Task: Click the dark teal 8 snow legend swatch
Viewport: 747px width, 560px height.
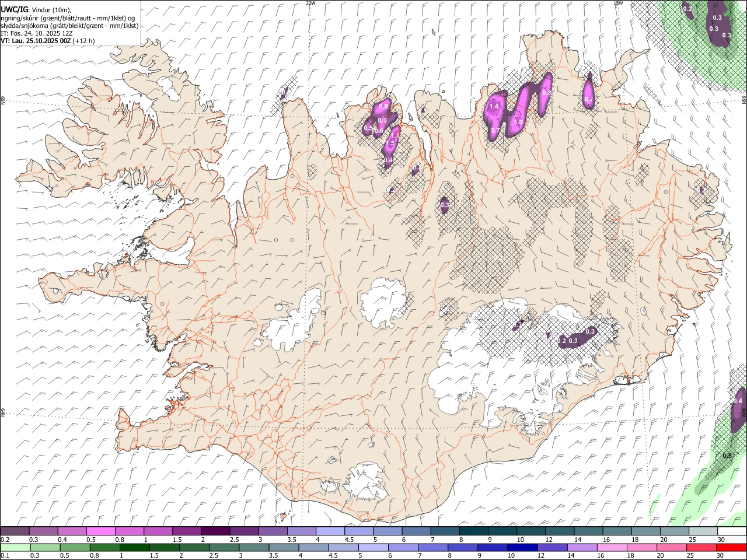Action: [474, 531]
